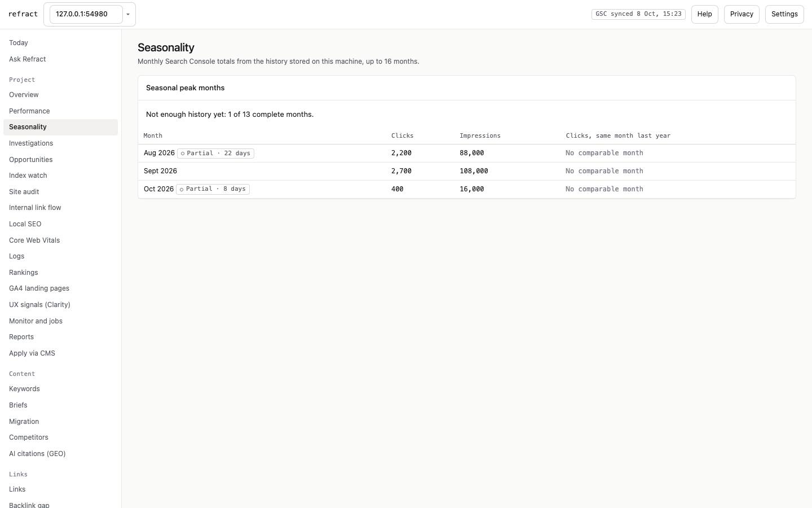Open Briefs page

point(60,405)
